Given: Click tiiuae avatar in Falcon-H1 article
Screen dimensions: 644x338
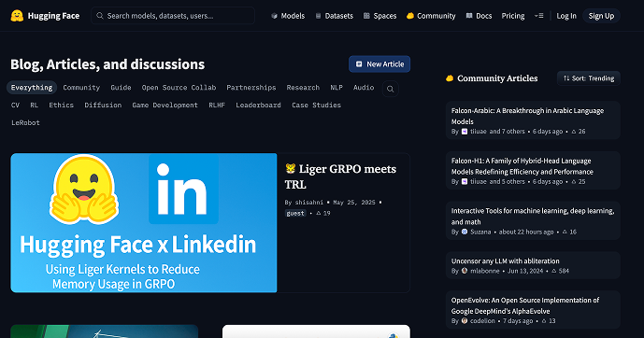Looking at the screenshot, I should (x=465, y=182).
